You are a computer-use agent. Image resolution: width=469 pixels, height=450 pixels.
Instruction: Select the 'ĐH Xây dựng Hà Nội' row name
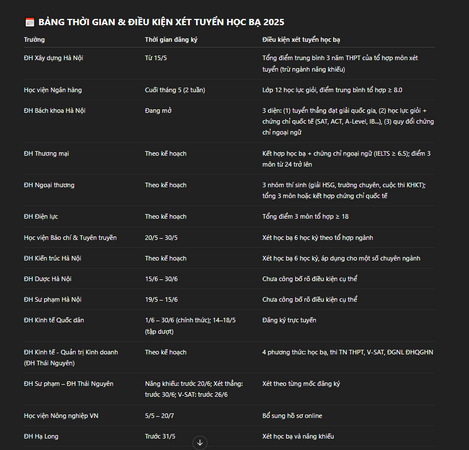[53, 58]
